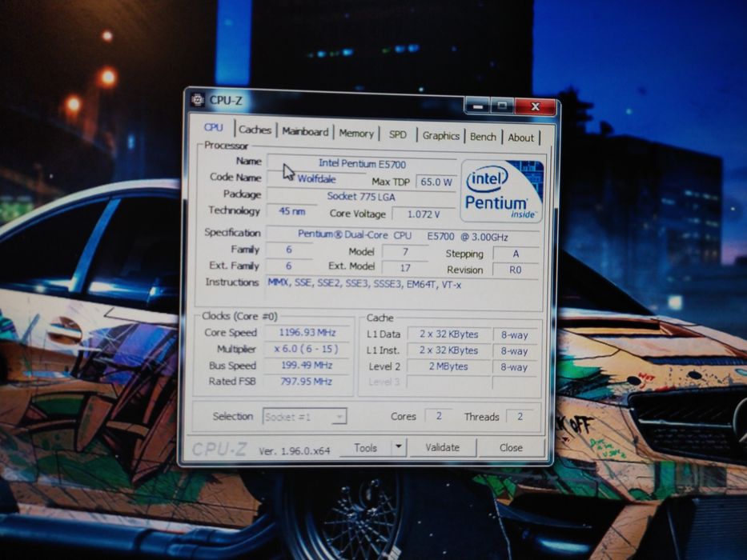Click the Socket 775 LGA package value
This screenshot has width=747, height=560.
point(360,196)
